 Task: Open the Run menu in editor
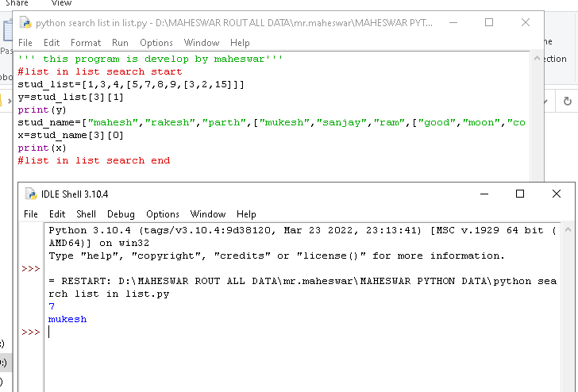(120, 43)
